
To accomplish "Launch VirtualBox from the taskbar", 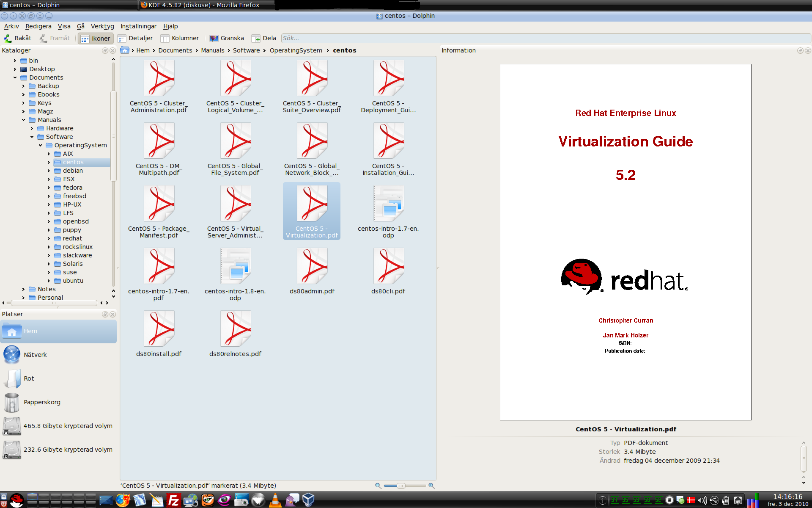I will coord(308,500).
